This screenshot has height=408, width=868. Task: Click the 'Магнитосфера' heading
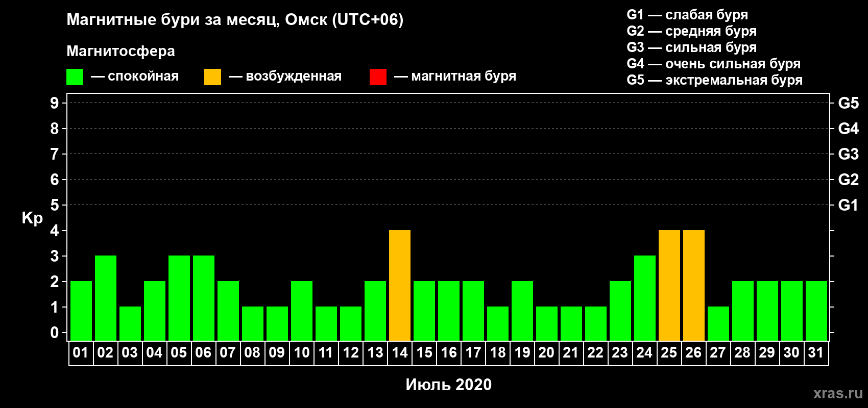tap(121, 52)
